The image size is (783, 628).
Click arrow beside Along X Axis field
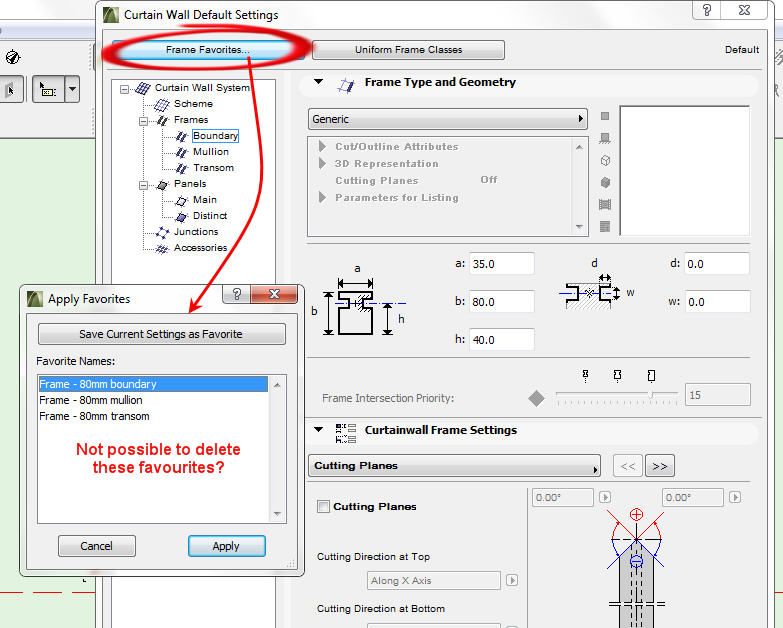tap(512, 580)
